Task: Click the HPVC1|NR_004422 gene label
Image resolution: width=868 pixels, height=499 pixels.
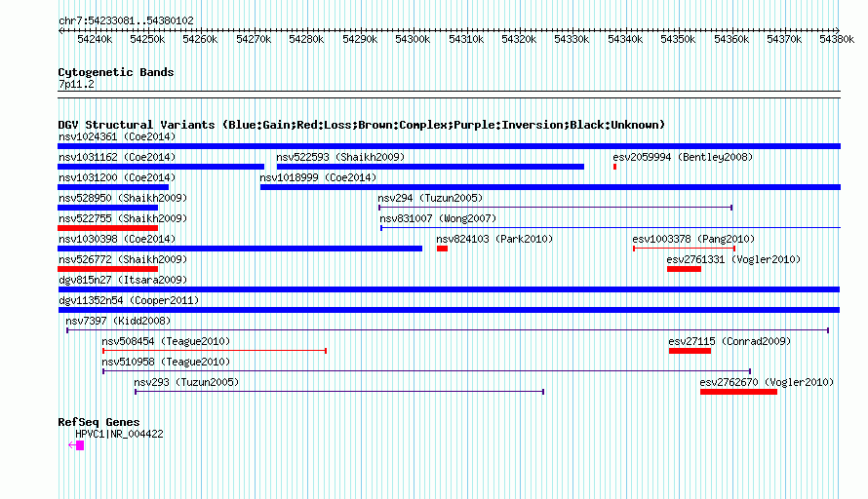Action: 119,435
